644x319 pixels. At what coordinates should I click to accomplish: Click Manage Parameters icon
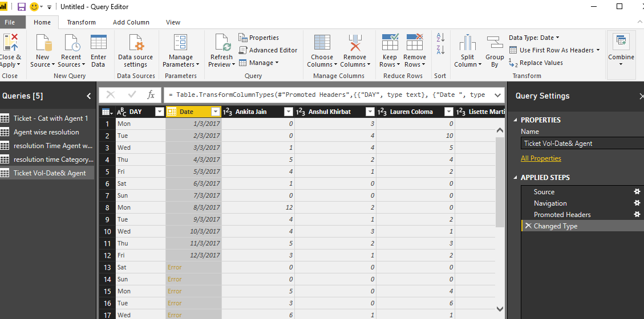180,43
